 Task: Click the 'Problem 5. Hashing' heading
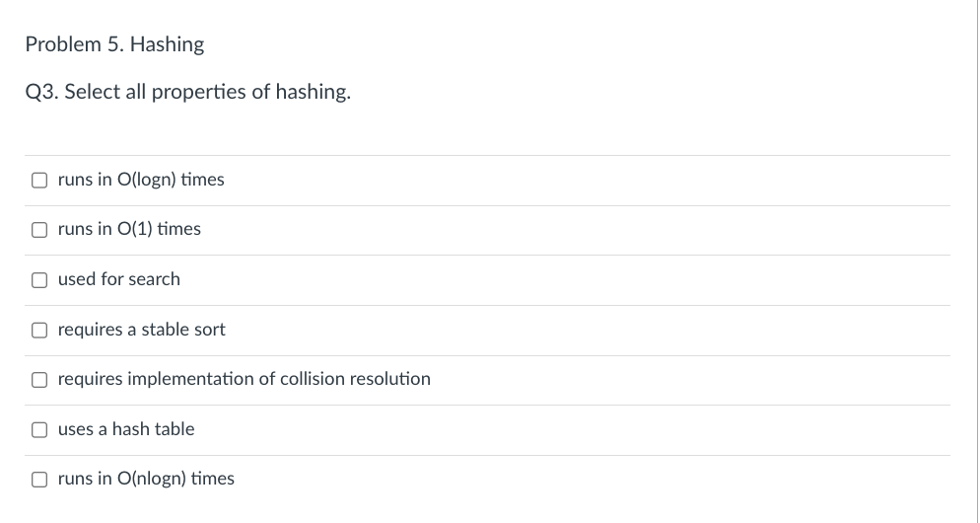[x=114, y=44]
